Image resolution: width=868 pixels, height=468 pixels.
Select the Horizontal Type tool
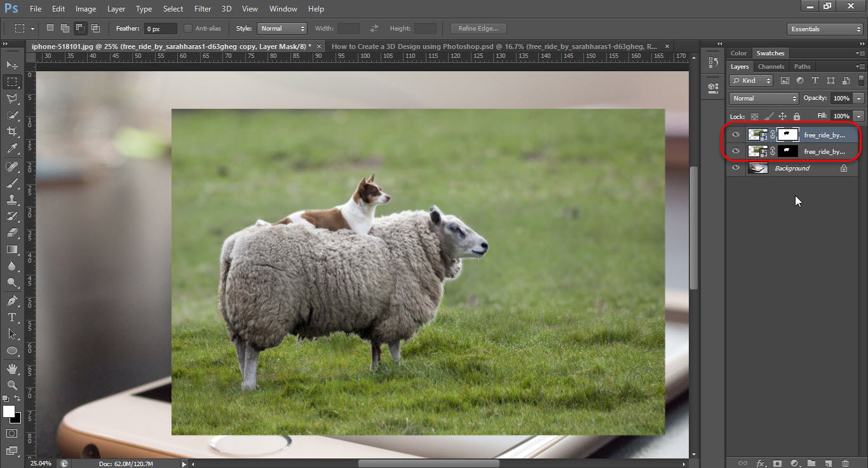coord(12,317)
